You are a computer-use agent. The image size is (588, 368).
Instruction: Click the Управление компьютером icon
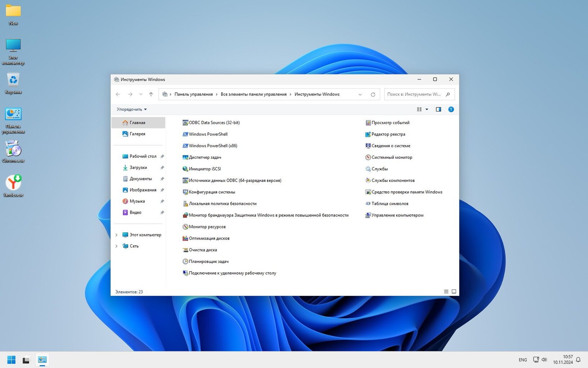368,215
